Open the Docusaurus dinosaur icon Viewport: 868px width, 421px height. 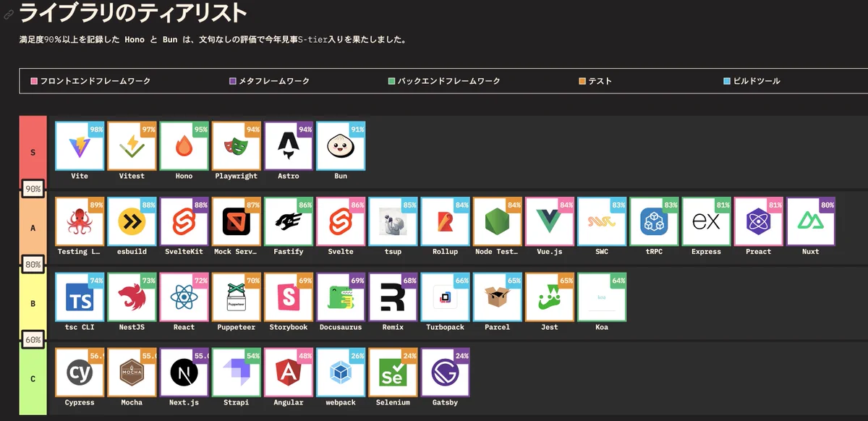click(x=341, y=299)
